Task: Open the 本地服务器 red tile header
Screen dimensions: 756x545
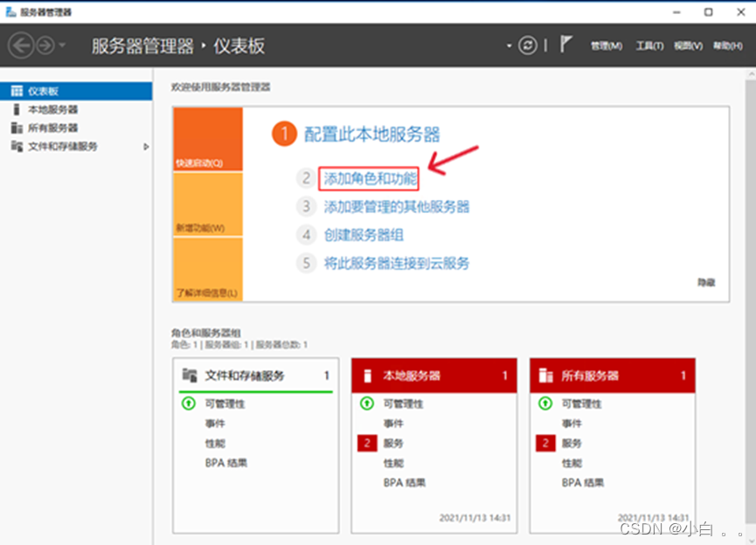Action: 433,376
